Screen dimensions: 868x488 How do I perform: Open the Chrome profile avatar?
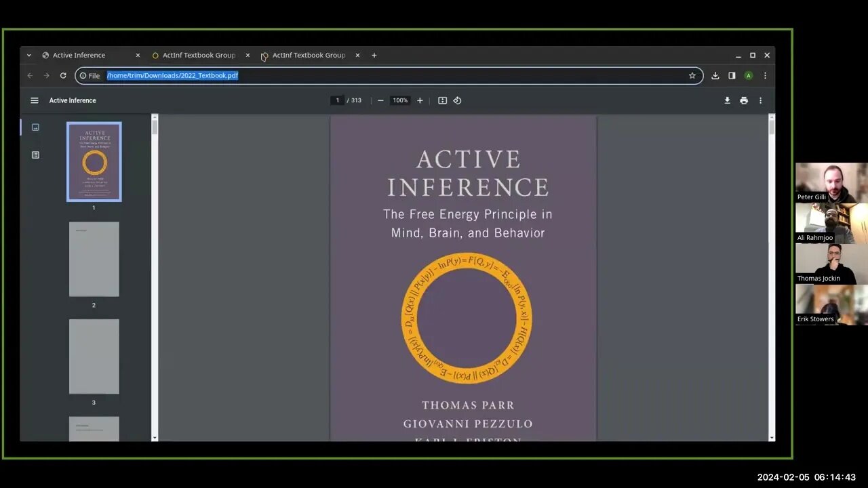click(749, 75)
